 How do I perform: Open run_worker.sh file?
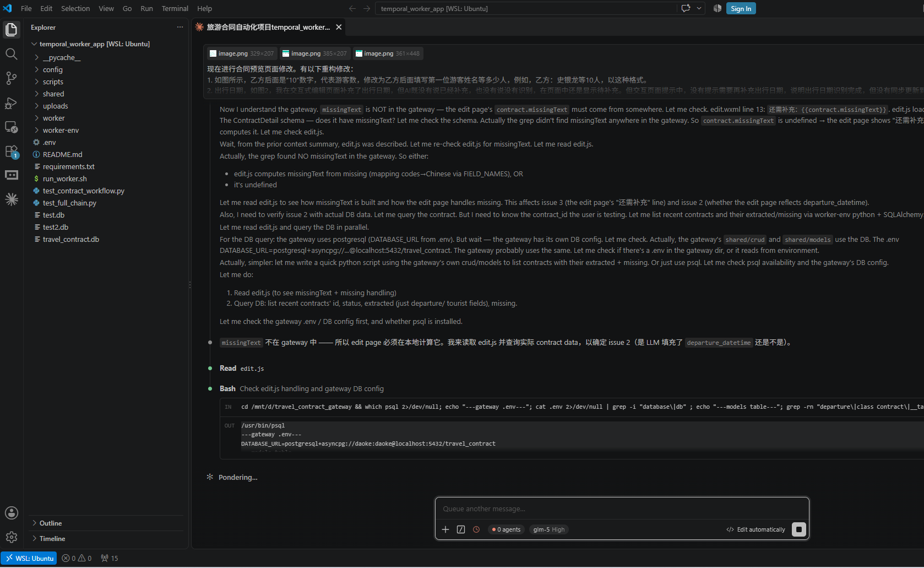click(x=64, y=178)
